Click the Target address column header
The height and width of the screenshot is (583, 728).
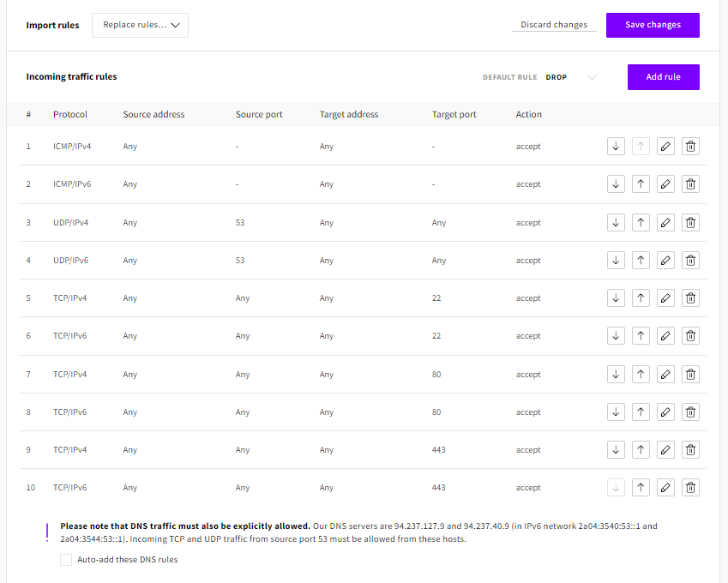[x=349, y=114]
